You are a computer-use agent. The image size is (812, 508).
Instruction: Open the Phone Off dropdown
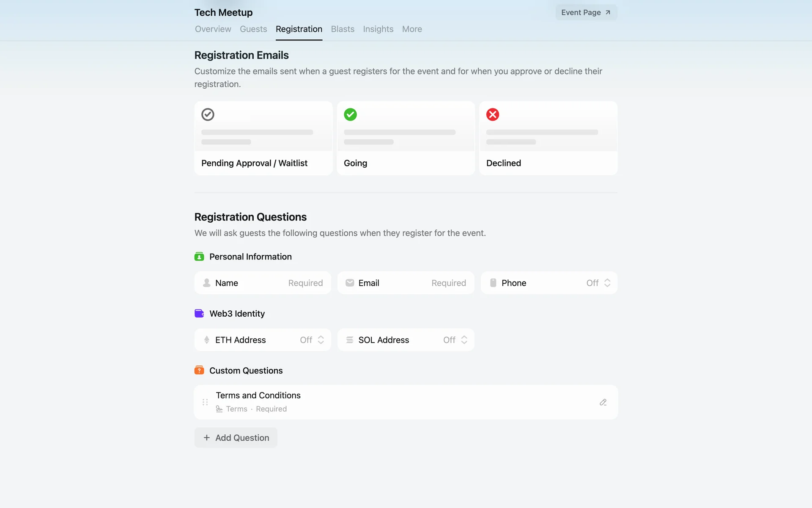pyautogui.click(x=598, y=283)
